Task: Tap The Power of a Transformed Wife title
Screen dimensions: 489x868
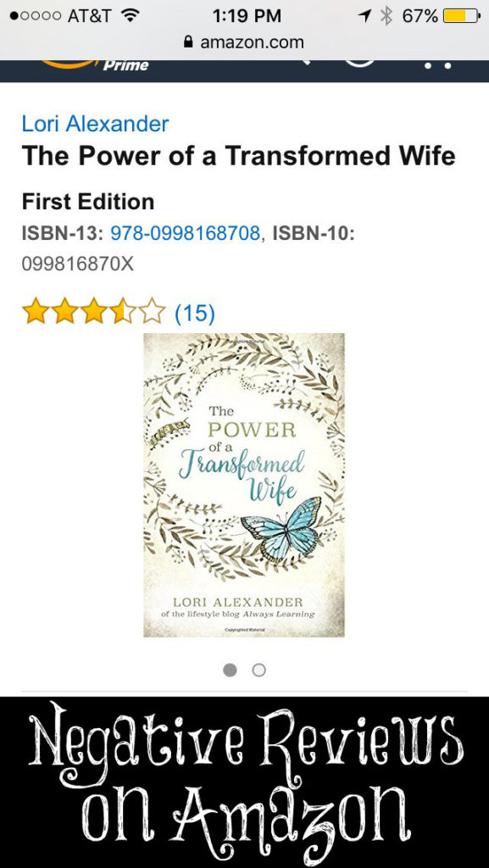Action: (238, 157)
